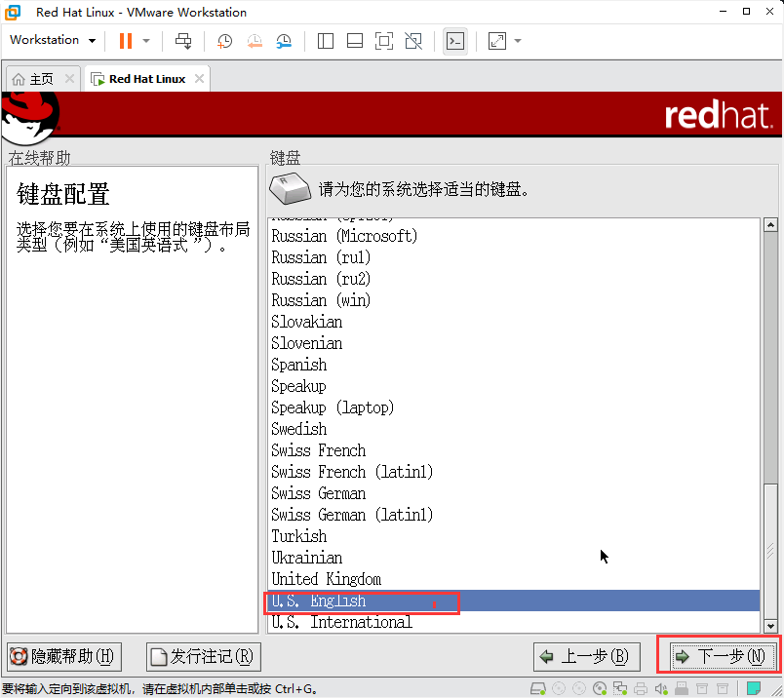Click the sound adapter icon in the status bar
The width and height of the screenshot is (784, 698).
660,688
